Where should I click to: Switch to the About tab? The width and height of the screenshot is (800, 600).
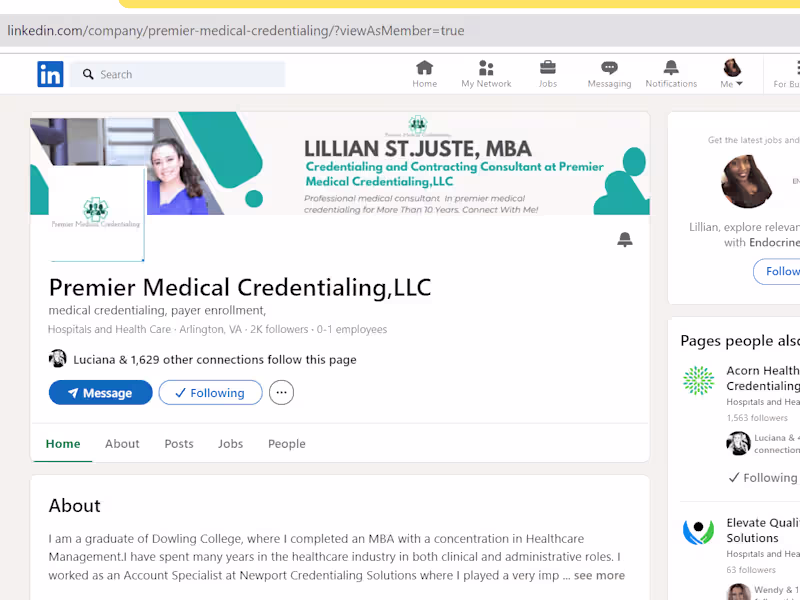(x=122, y=444)
